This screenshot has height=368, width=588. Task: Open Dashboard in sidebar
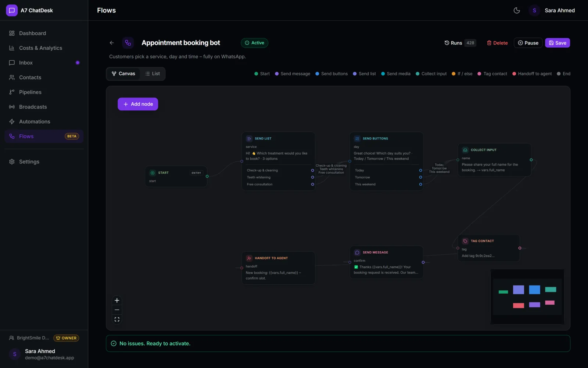(44, 33)
